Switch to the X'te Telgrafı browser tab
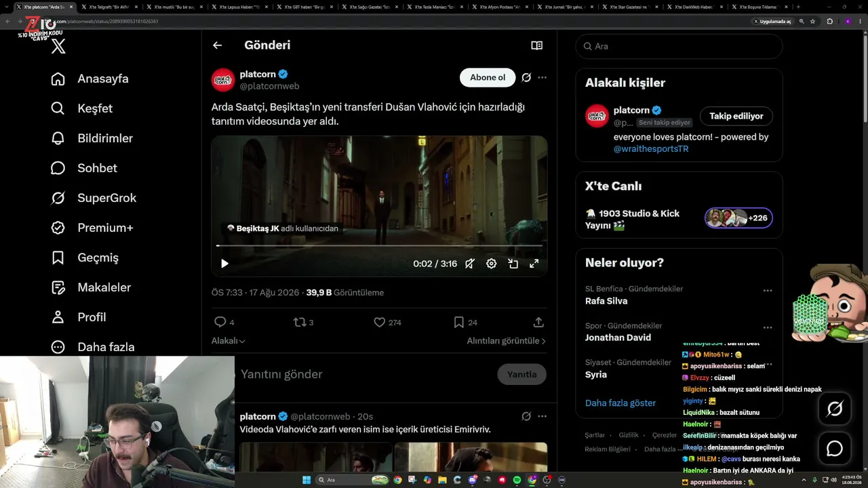Image resolution: width=868 pixels, height=488 pixels. coord(108,7)
